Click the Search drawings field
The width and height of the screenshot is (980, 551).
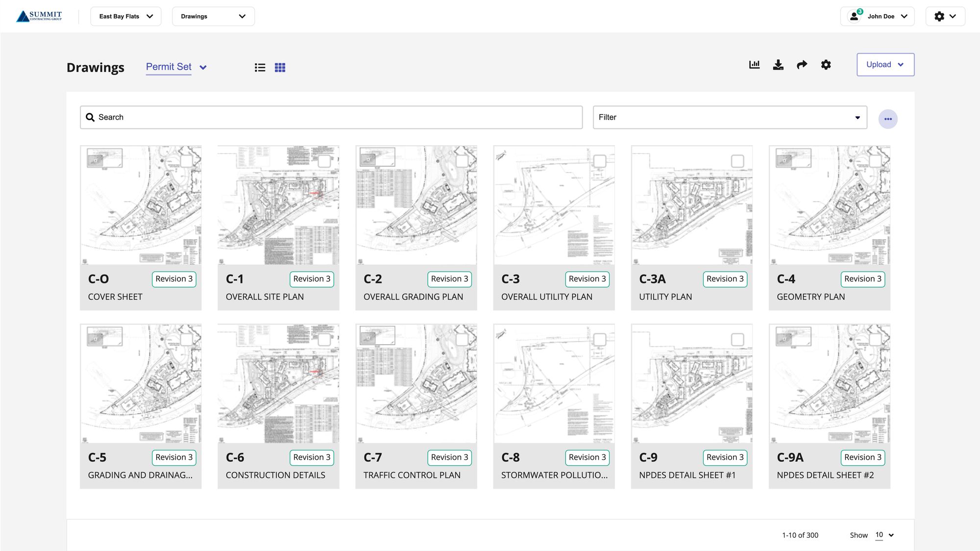click(x=331, y=117)
